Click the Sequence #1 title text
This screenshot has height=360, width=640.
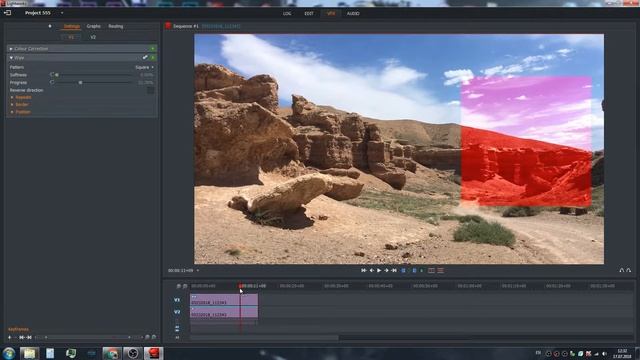pyautogui.click(x=186, y=26)
